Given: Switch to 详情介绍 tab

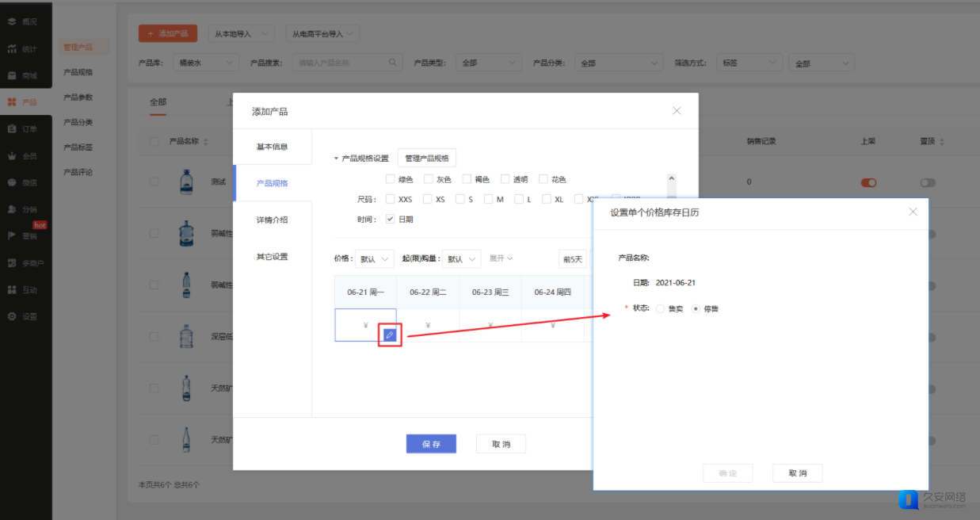Looking at the screenshot, I should (272, 220).
